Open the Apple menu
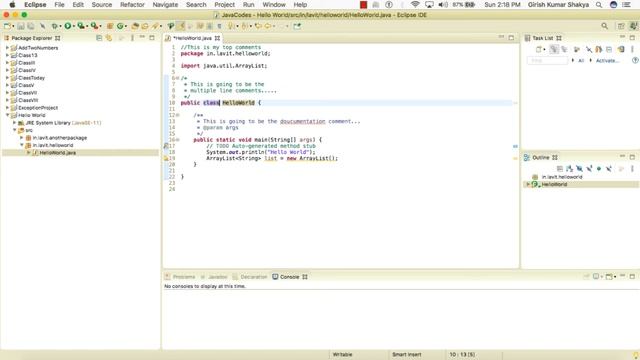The width and height of the screenshot is (640, 360). pos(12,5)
